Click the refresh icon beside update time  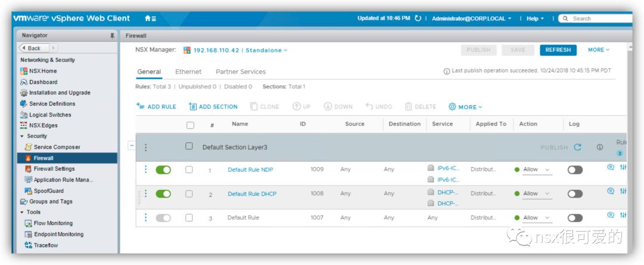(417, 19)
